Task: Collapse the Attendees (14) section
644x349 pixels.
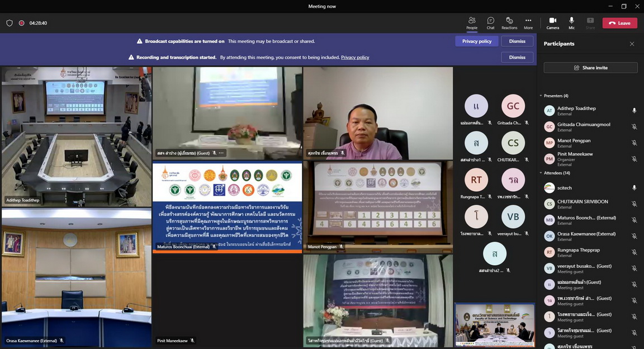Action: (541, 173)
